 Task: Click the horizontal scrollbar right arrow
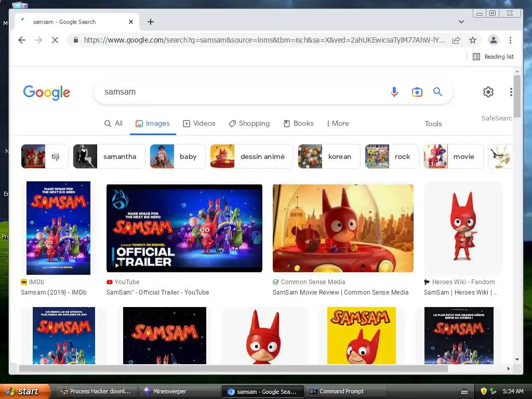508,368
